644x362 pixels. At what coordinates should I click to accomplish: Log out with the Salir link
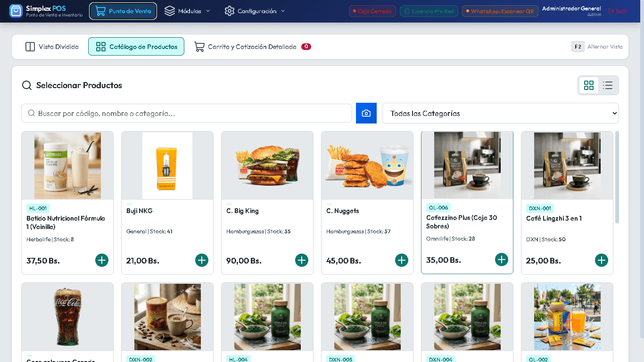click(x=618, y=11)
